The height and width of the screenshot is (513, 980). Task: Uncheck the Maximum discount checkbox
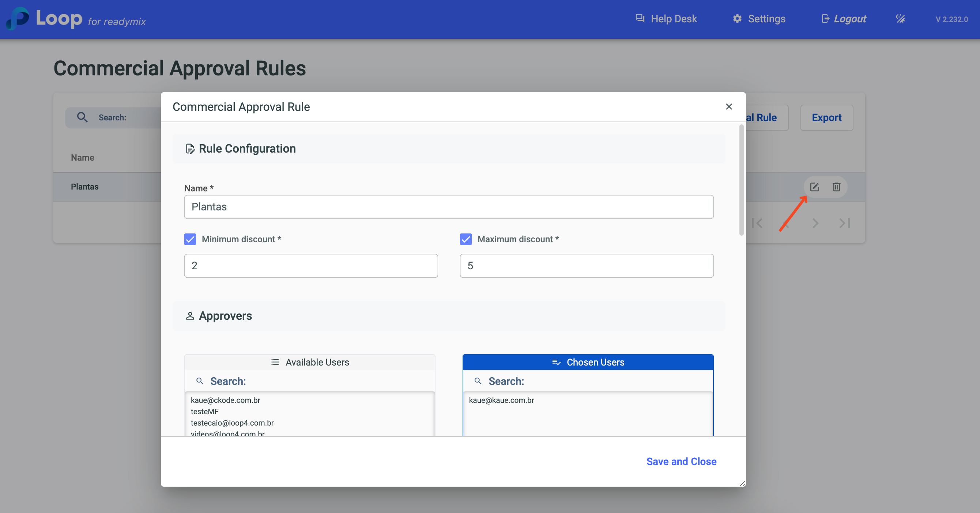(465, 239)
